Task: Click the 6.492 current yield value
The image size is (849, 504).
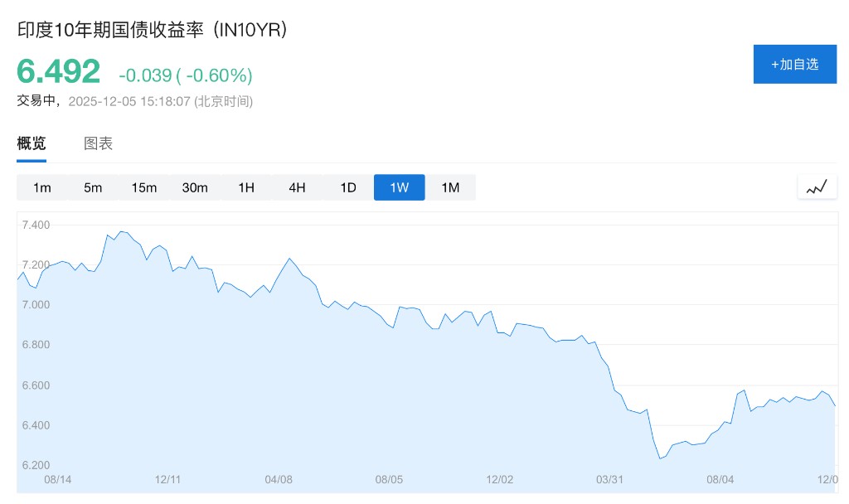Action: tap(59, 72)
